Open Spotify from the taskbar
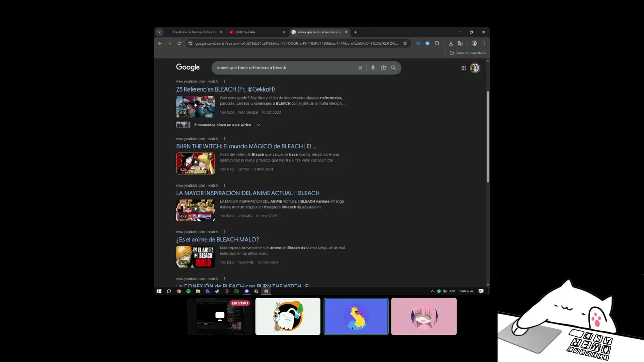644x362 pixels. (x=188, y=291)
